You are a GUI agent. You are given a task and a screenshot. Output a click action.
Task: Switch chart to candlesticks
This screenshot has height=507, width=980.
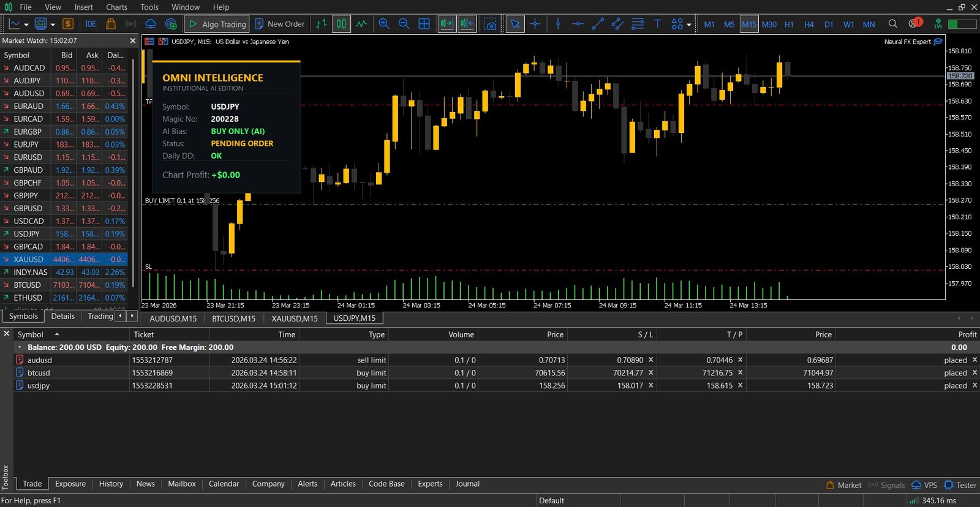(x=341, y=24)
